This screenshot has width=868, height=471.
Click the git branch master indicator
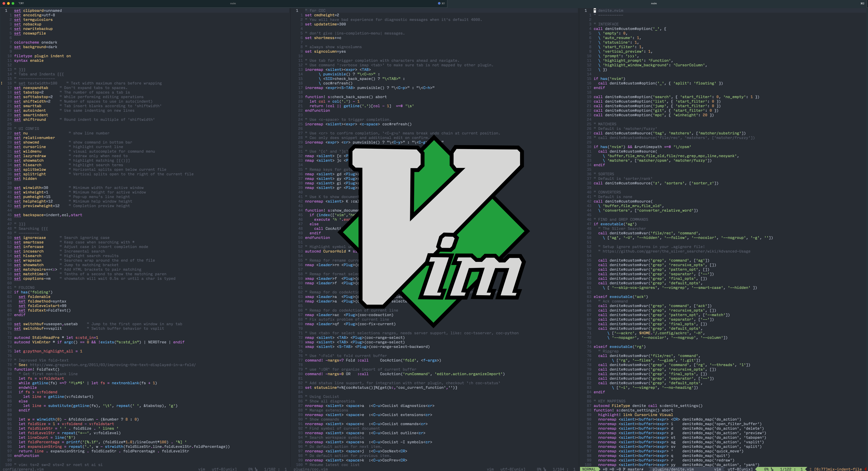[633, 469]
